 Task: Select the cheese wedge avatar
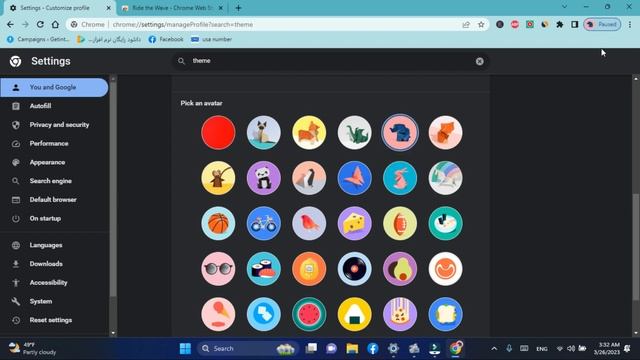355,223
